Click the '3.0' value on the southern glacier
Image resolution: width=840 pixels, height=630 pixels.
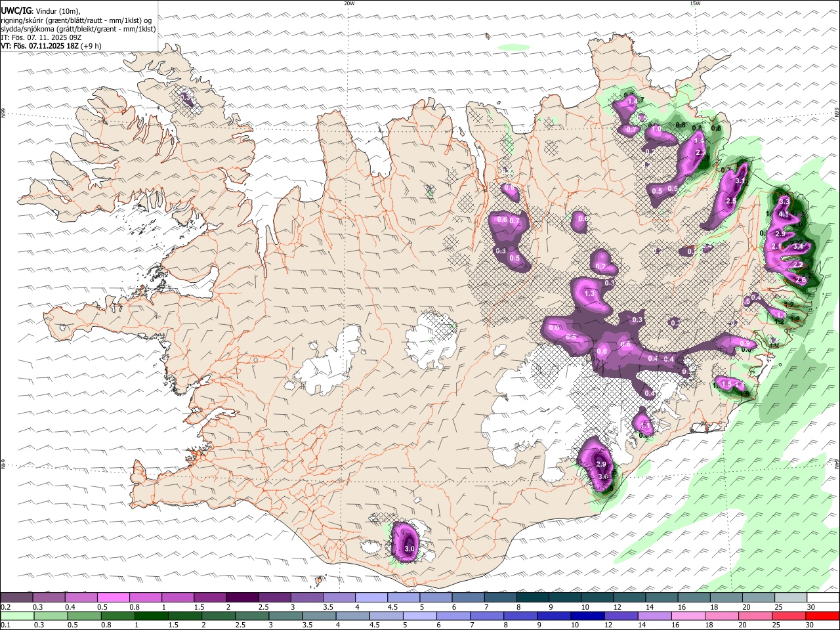pos(409,549)
